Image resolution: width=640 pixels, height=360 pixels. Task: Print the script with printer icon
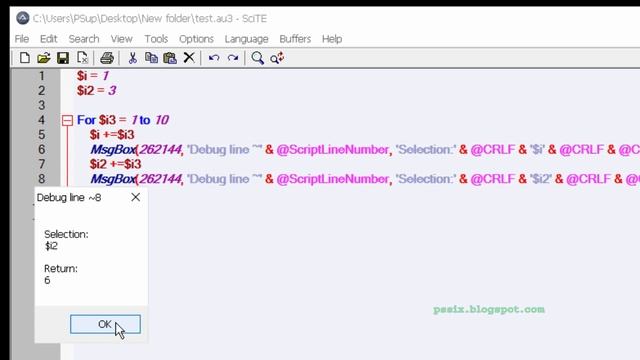pos(107,58)
